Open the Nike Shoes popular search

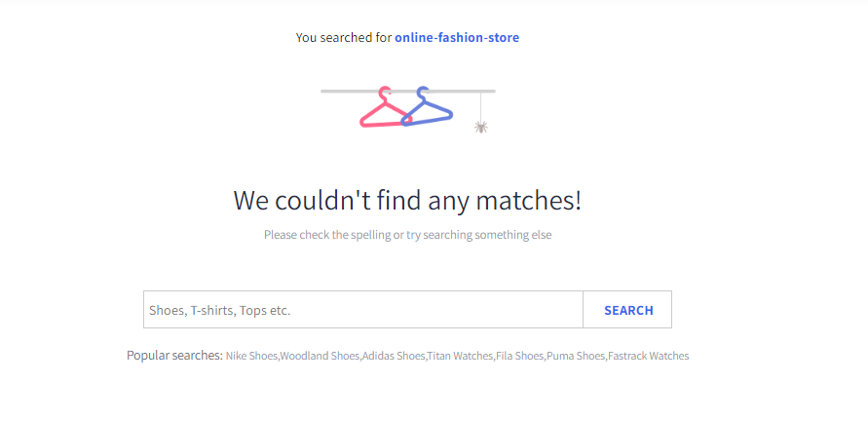[251, 357]
